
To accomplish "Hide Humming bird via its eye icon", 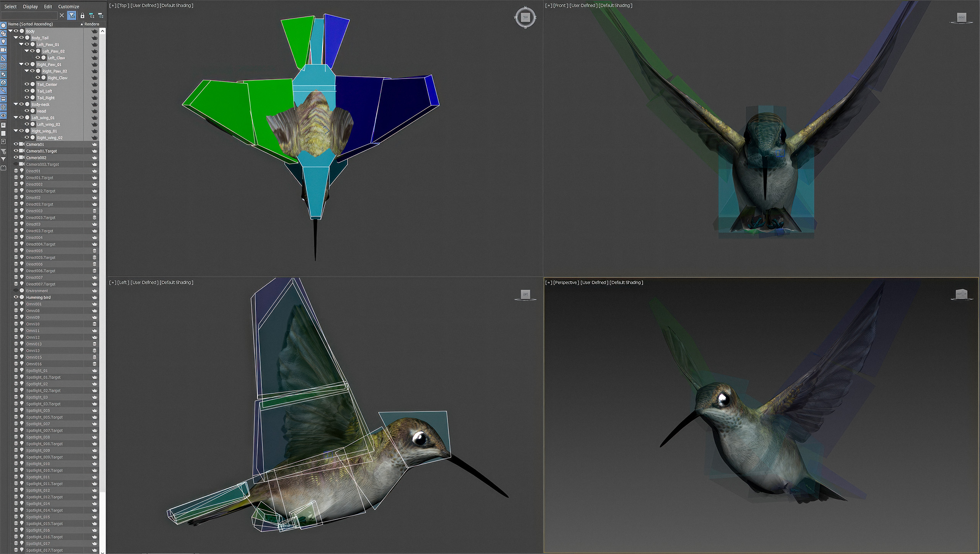I will tap(16, 297).
